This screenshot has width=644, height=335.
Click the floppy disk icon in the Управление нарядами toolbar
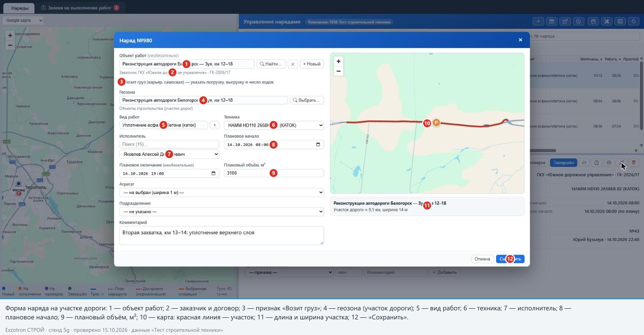pos(593,21)
